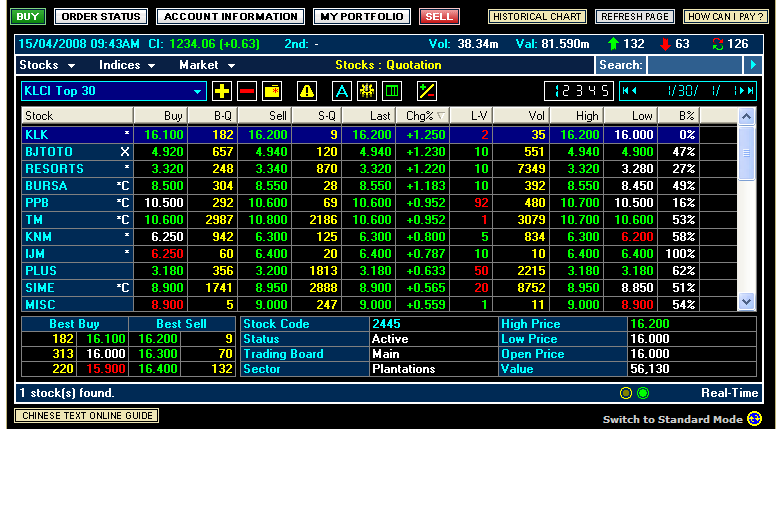The height and width of the screenshot is (511, 781).
Task: Expand the Indices menu
Action: 127,65
